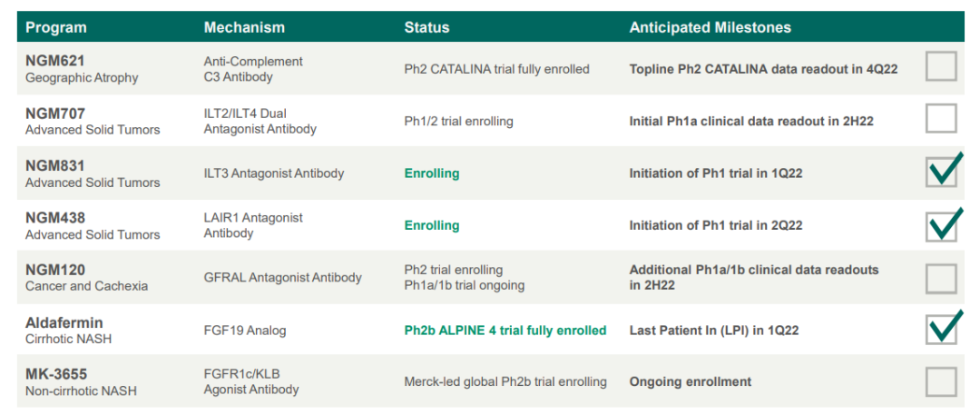Uncheck the NGM831 milestone checkbox
This screenshot has width=980, height=415.
point(941,172)
